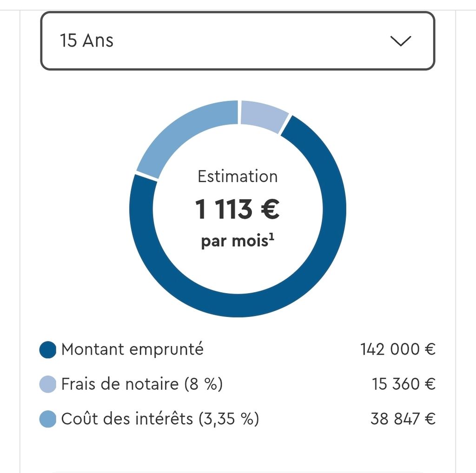This screenshot has height=473, width=476.
Task: Click the par mois text in chart
Action: [x=235, y=242]
